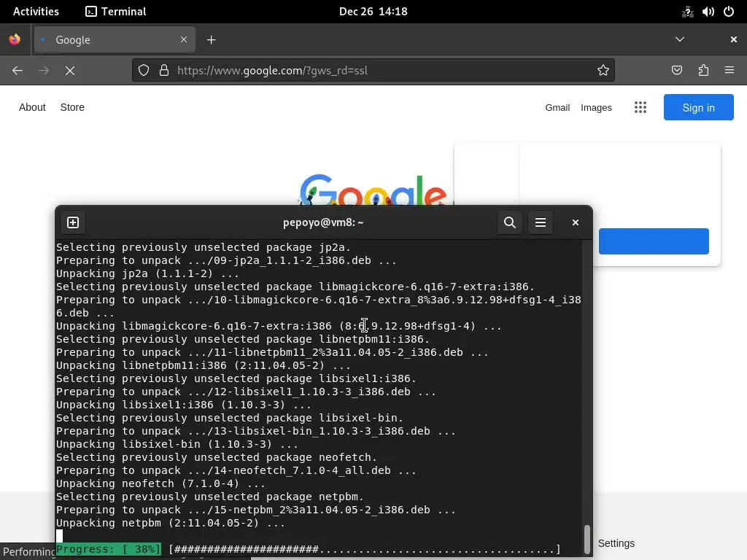Open Google Images link
This screenshot has width=747, height=560.
pyautogui.click(x=596, y=108)
